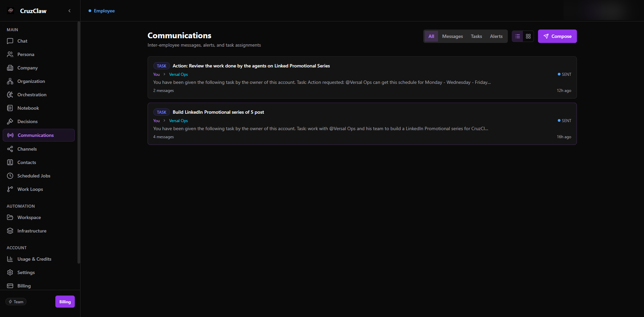644x317 pixels.
Task: Open the Channels share icon
Action: pyautogui.click(x=10, y=149)
